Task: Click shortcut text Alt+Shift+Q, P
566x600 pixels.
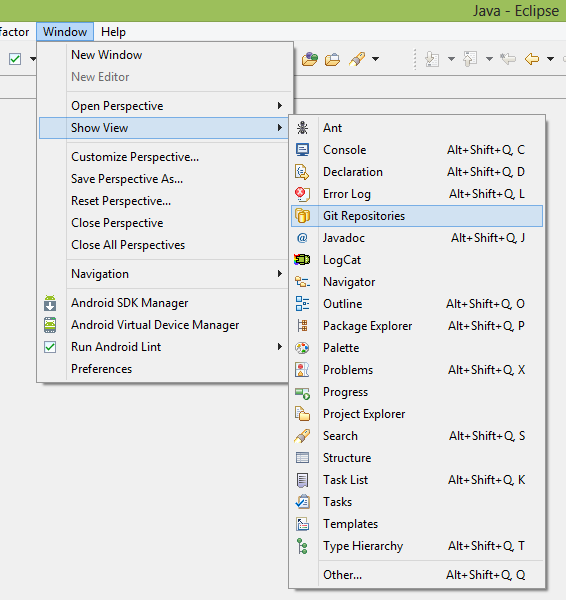Action: coord(486,326)
